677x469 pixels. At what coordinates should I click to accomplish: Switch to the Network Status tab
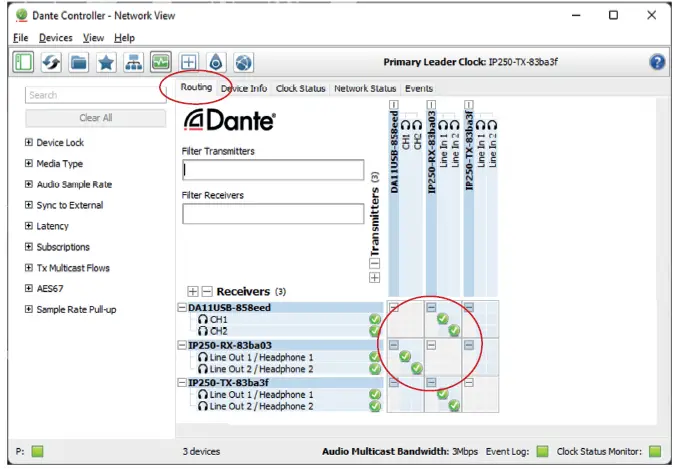click(x=365, y=89)
